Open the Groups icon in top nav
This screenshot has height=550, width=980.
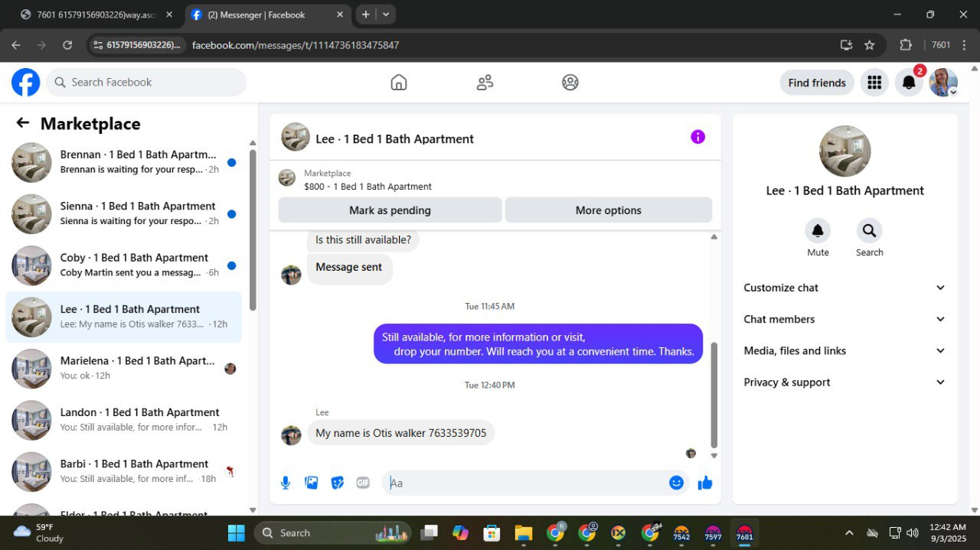click(570, 83)
